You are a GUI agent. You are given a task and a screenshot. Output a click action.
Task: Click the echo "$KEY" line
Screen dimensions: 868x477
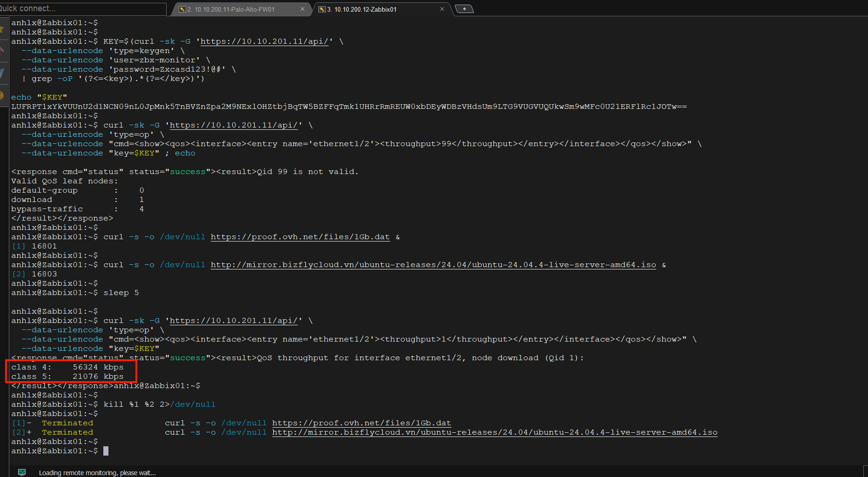[39, 97]
